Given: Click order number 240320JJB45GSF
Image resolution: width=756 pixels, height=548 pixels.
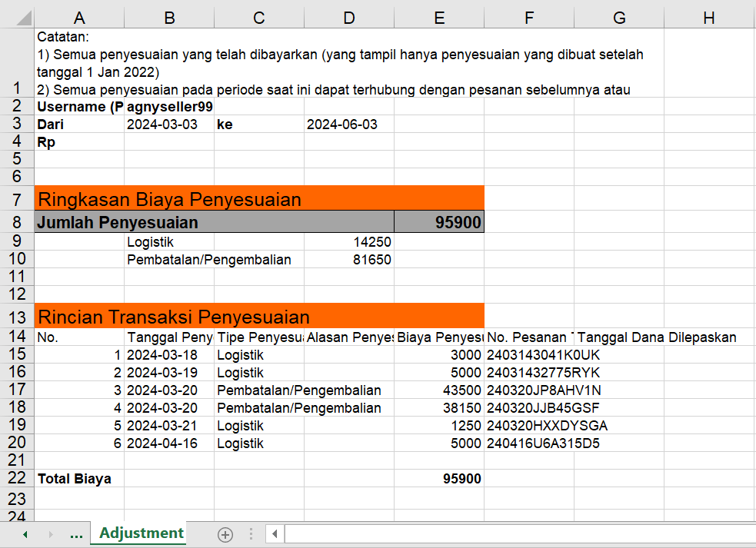Looking at the screenshot, I should (542, 408).
